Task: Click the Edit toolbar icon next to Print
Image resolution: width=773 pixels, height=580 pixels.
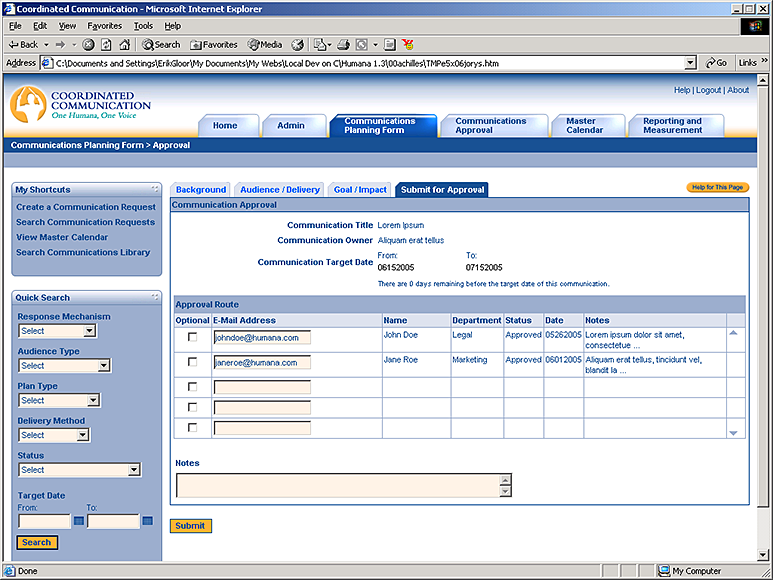Action: [x=362, y=45]
